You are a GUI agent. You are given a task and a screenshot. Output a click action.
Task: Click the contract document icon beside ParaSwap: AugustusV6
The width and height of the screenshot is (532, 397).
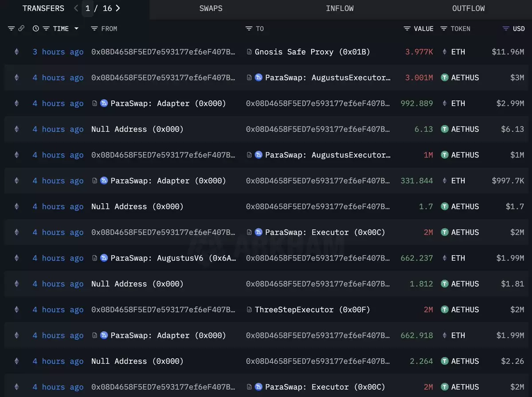[x=94, y=258]
